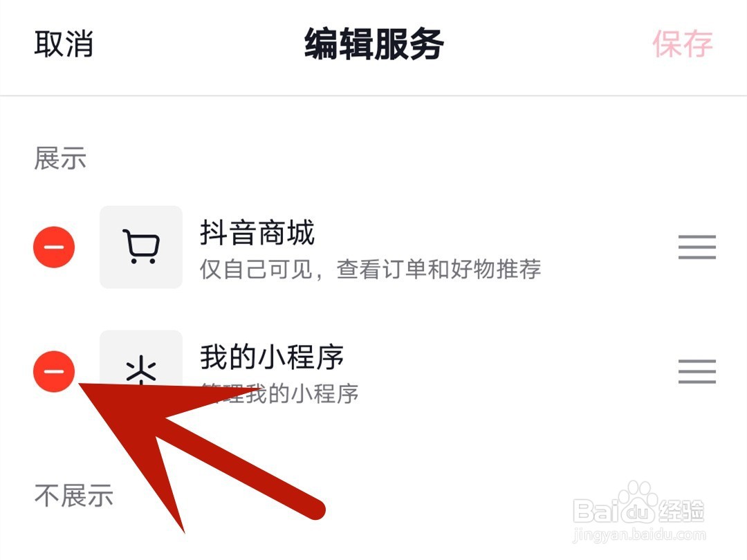Remove 抖音商城 with its red minus button
The height and width of the screenshot is (560, 747).
(54, 247)
